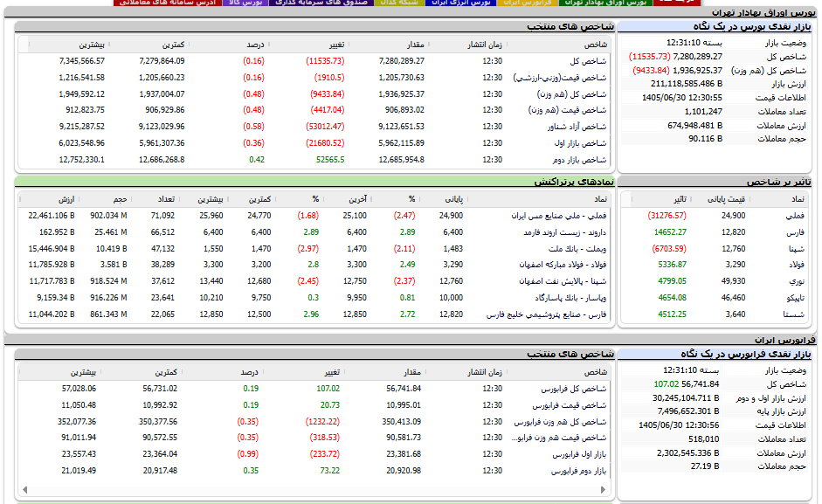This screenshot has width=822, height=504.
Task: Open symbol داروند - زيست اروند فارمد
Action: [x=565, y=232]
